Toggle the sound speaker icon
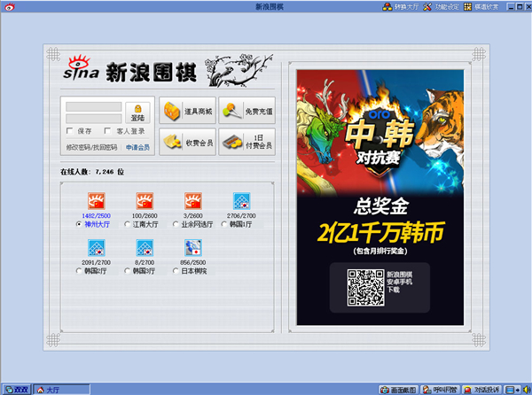 [527, 390]
